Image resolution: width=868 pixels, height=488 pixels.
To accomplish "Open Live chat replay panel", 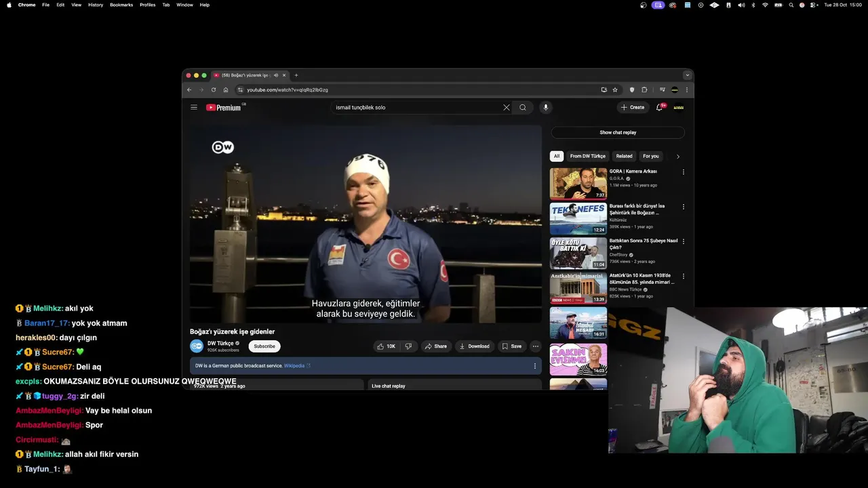I will 455,386.
